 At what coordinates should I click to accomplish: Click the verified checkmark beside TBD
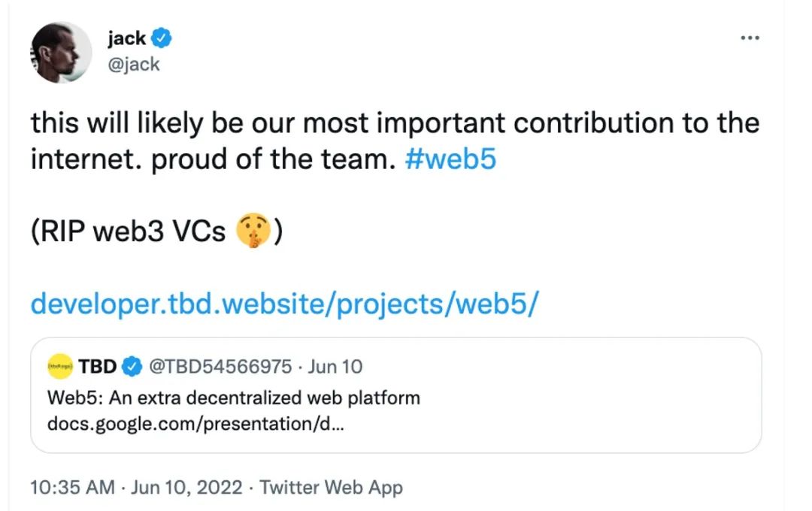point(132,367)
